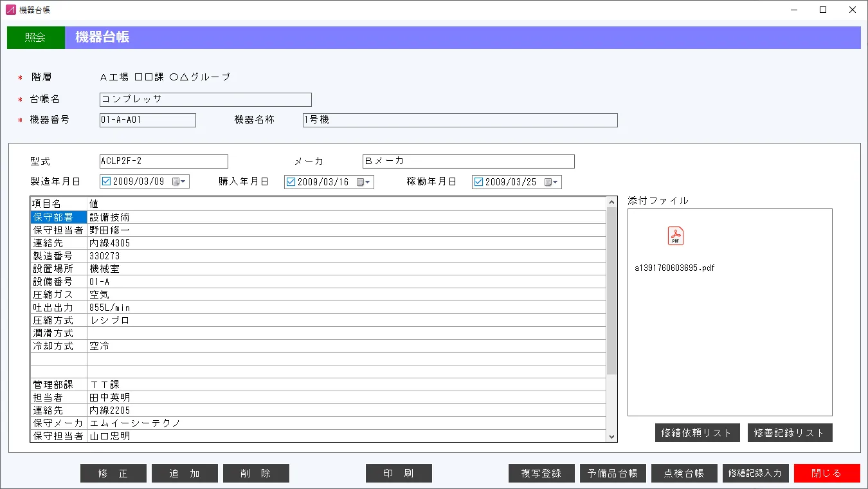Open the 予備品台帳 spare parts ledger
This screenshot has height=489, width=868.
click(x=613, y=473)
